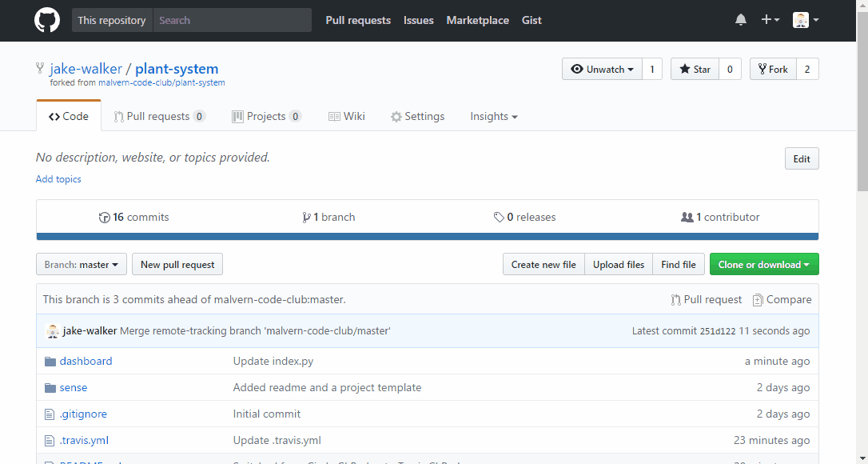Click Find file button
Viewport: 868px width, 464px height.
[x=678, y=265]
